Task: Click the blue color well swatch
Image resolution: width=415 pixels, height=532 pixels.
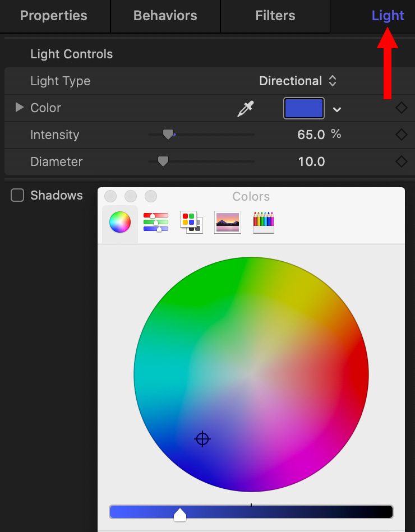Action: tap(304, 108)
